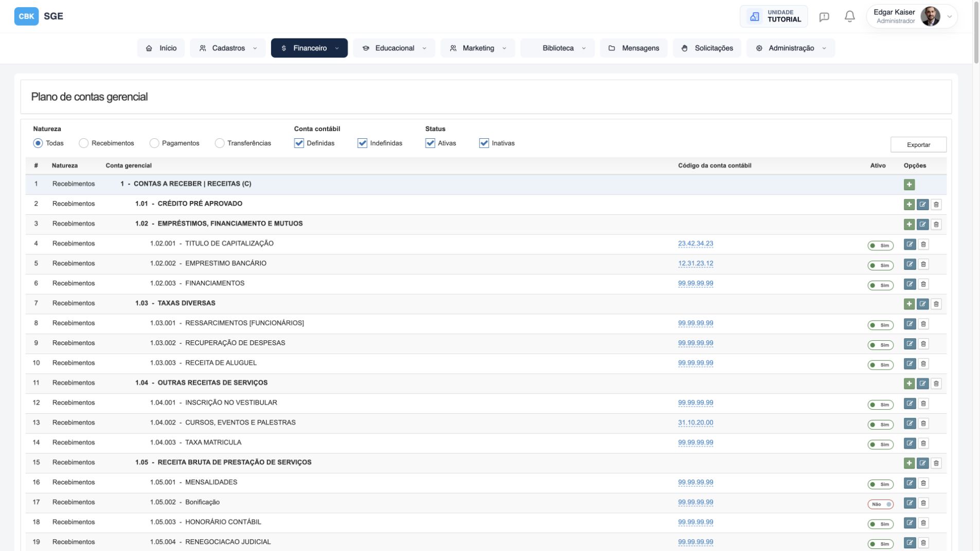Viewport: 980px width, 551px height.
Task: Edit the Crédito Pré Aprovado account
Action: [x=922, y=205]
